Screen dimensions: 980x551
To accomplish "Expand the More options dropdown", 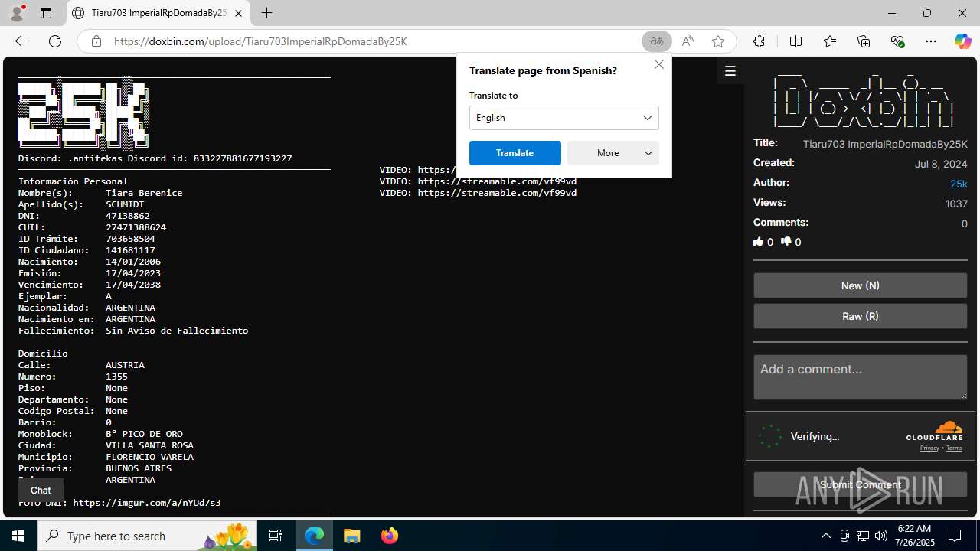I will [x=613, y=153].
